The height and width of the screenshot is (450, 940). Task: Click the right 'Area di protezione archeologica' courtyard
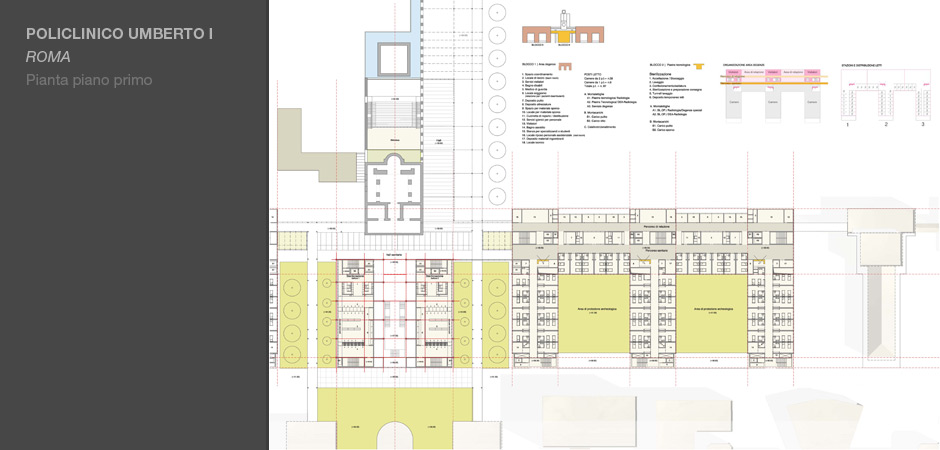coord(712,314)
